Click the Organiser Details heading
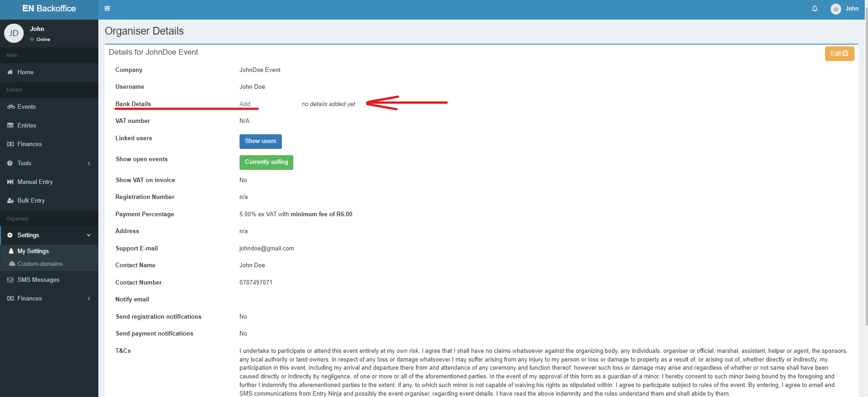The width and height of the screenshot is (868, 397). click(144, 31)
